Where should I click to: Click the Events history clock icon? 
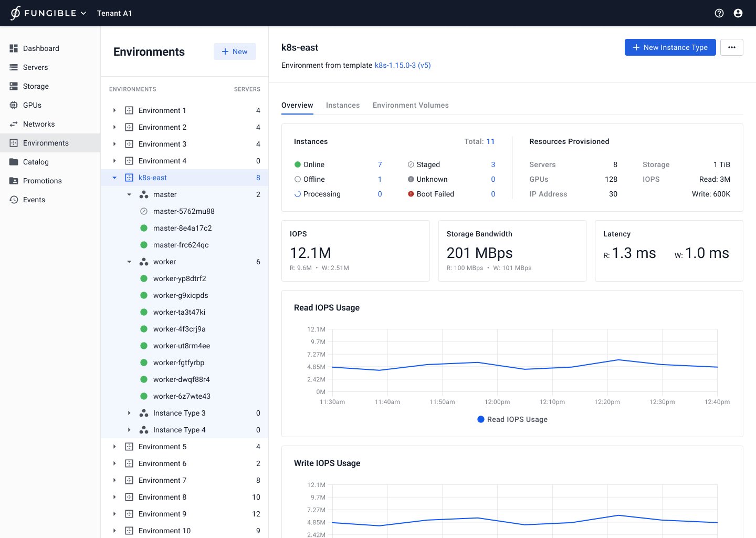tap(14, 200)
